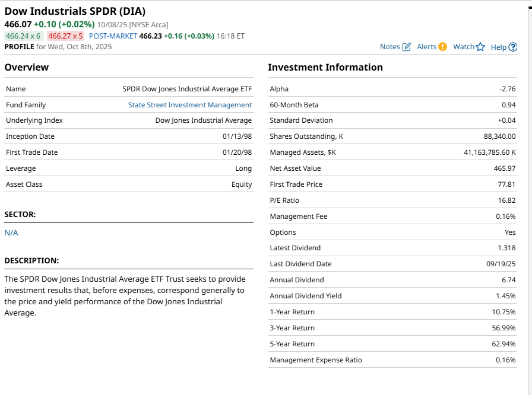
Task: Click the Options row value Yes
Action: [x=510, y=232]
